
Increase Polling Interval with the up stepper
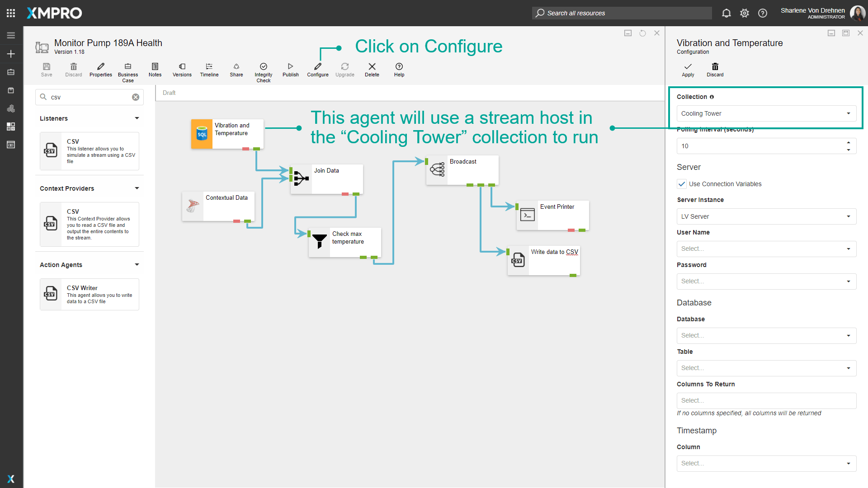(x=848, y=143)
